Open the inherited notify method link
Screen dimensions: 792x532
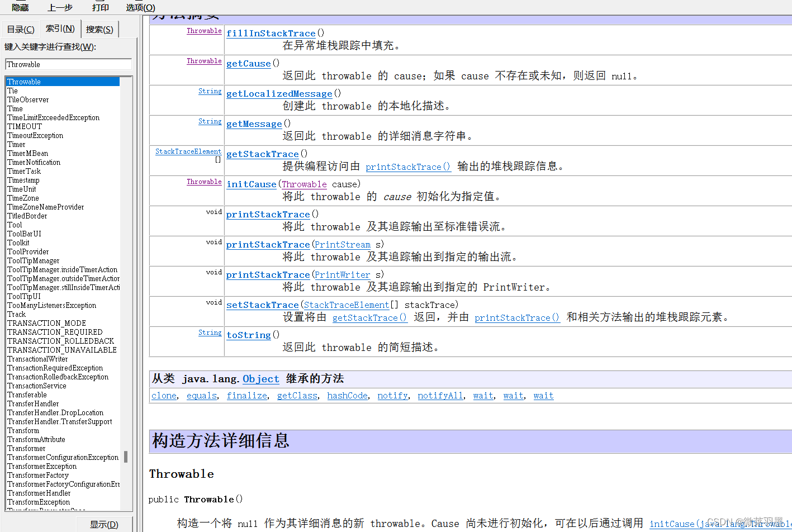pos(392,396)
